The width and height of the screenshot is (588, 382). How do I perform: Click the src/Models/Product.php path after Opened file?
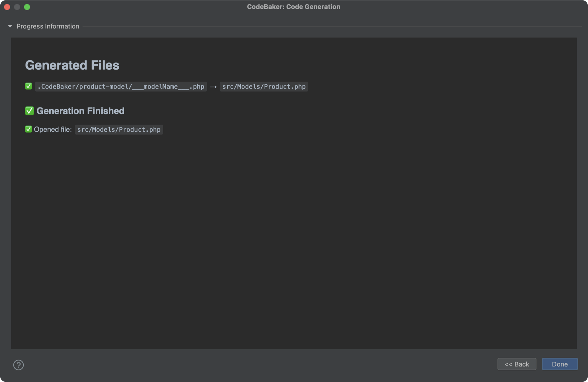pos(119,130)
